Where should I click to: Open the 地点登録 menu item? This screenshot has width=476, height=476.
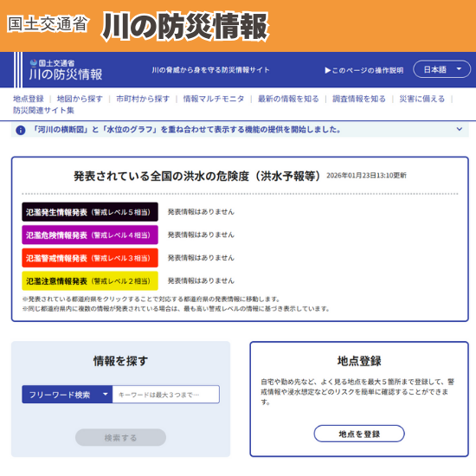(29, 99)
